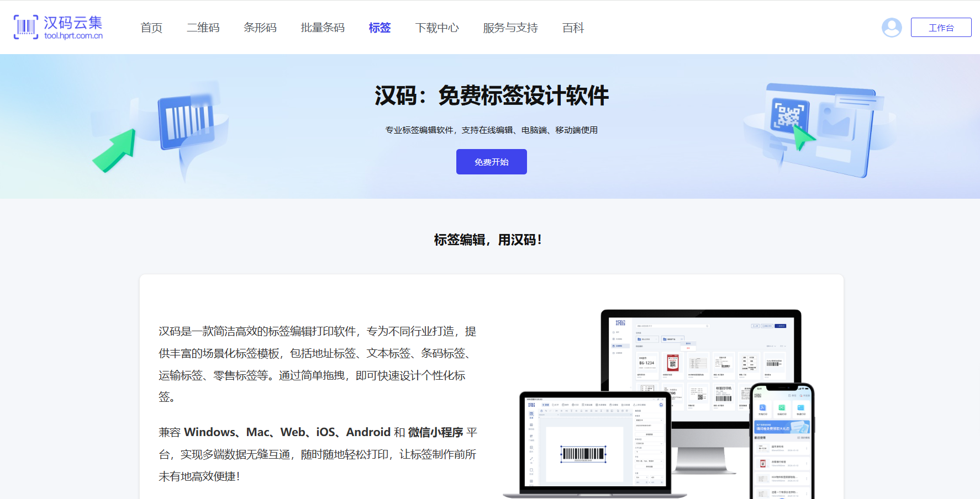Viewport: 980px width, 499px height.
Task: Click the subtitle 专业标签编辑软件 line
Action: point(492,130)
